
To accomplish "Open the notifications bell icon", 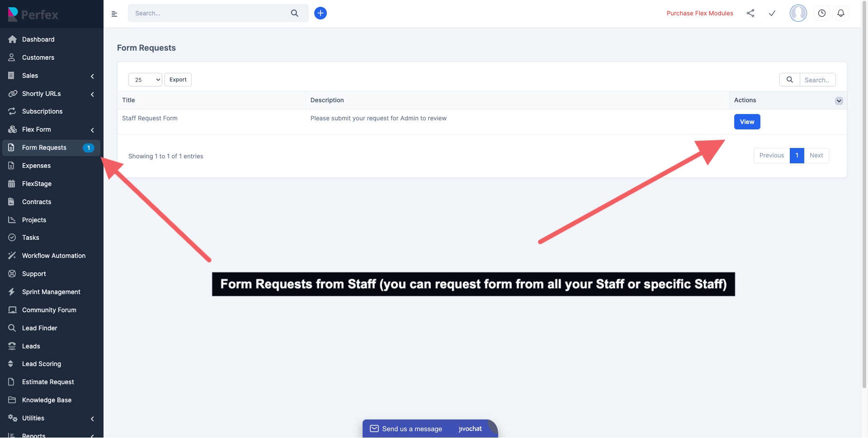I will click(841, 13).
